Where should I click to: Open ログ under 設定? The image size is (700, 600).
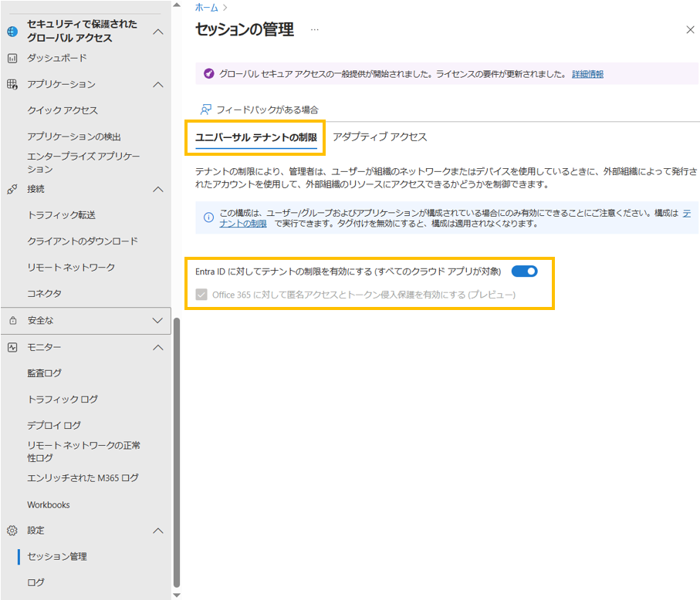click(x=36, y=582)
